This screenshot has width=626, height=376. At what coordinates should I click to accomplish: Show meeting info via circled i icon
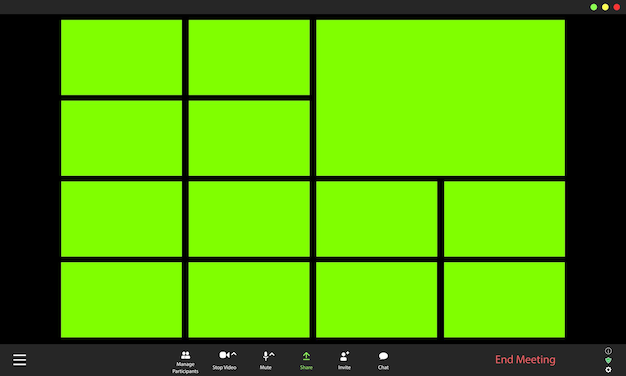(608, 351)
